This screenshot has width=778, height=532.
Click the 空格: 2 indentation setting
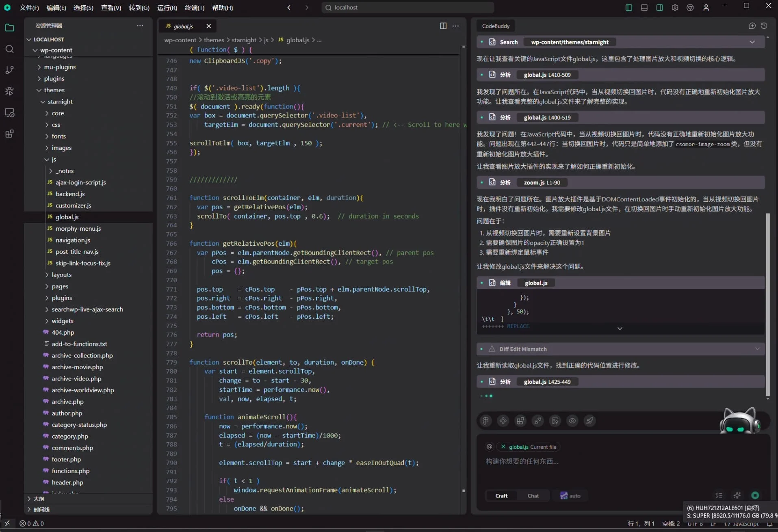pyautogui.click(x=671, y=523)
